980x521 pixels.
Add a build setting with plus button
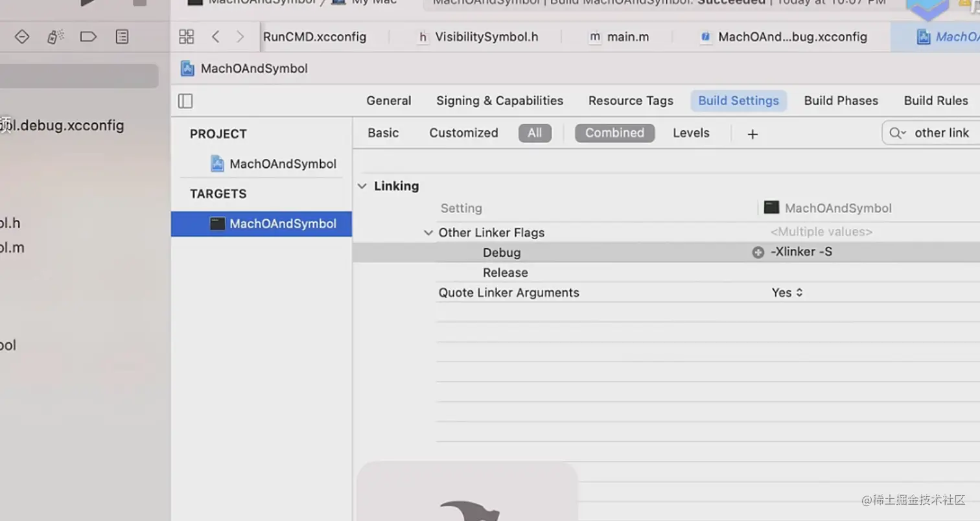[752, 134]
